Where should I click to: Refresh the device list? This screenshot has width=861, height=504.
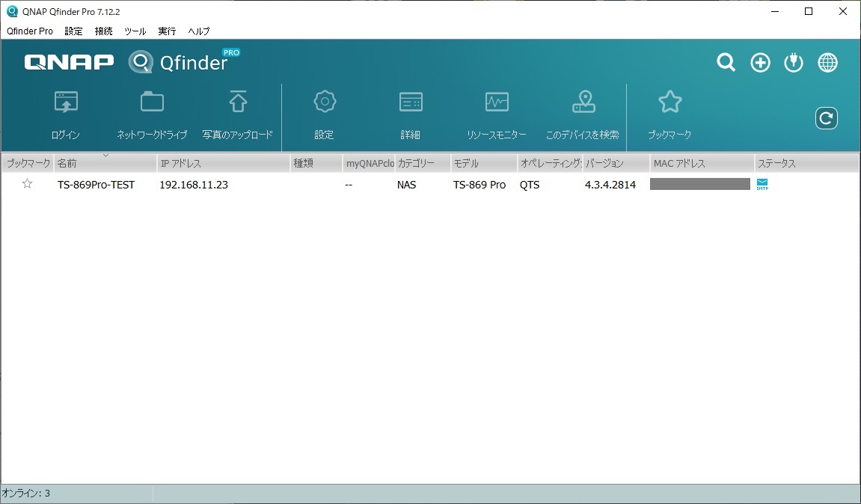(827, 118)
